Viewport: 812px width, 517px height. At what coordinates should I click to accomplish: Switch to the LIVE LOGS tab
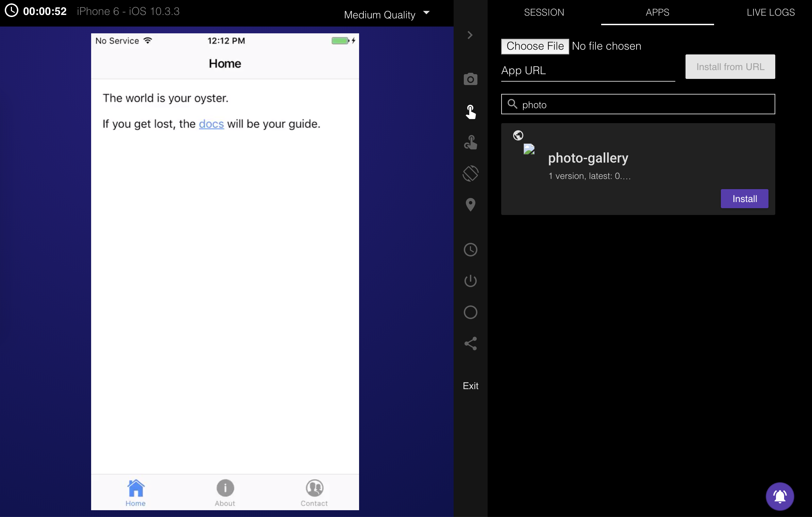point(770,13)
